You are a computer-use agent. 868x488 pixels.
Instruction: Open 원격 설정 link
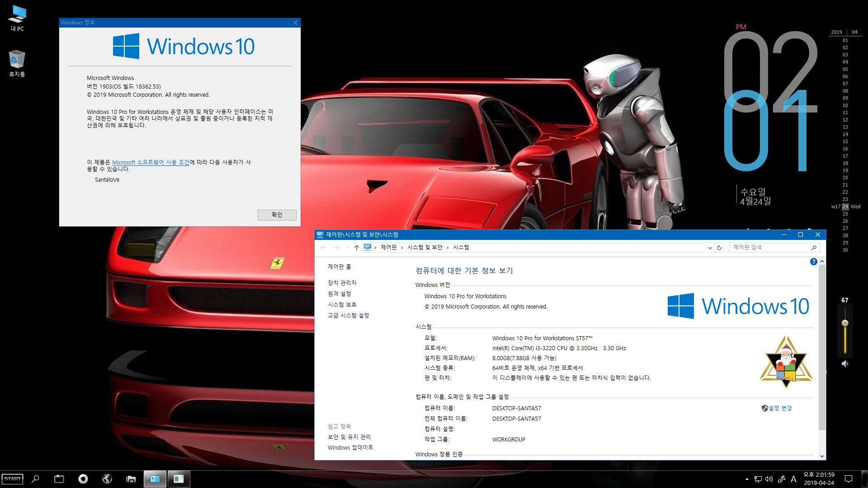(x=340, y=294)
